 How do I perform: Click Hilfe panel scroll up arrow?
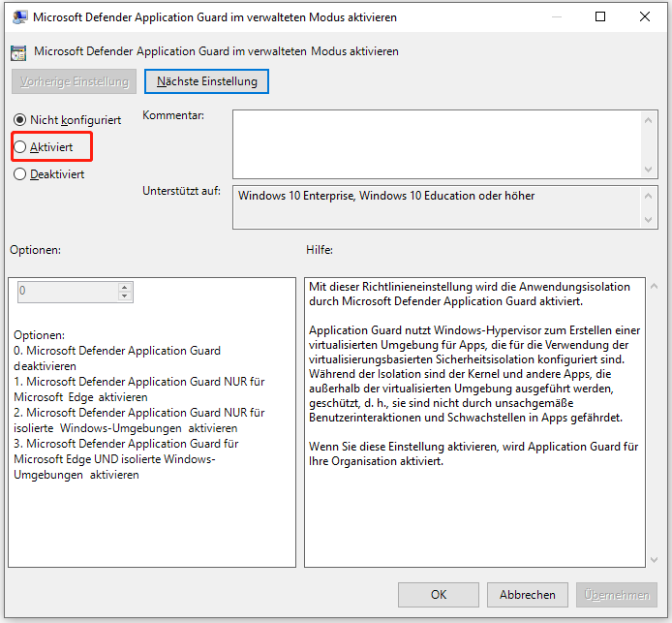[654, 286]
